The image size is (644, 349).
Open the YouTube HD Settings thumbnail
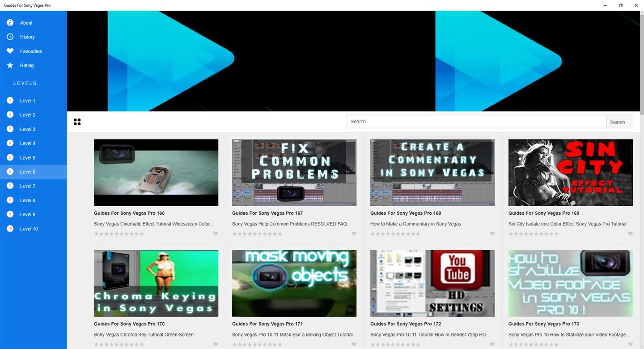(x=432, y=283)
